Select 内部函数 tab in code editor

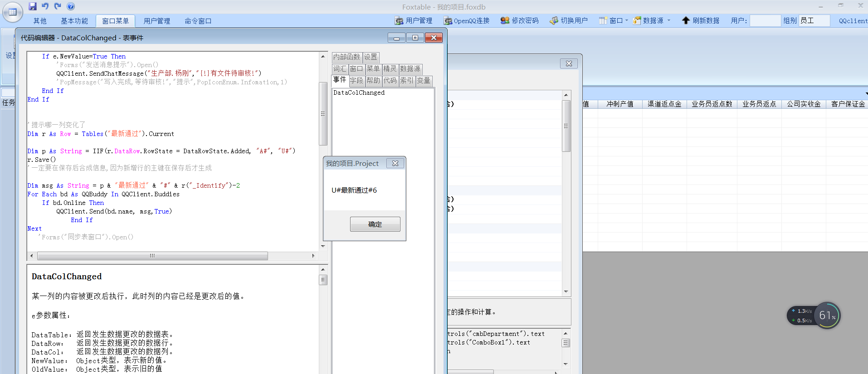346,57
